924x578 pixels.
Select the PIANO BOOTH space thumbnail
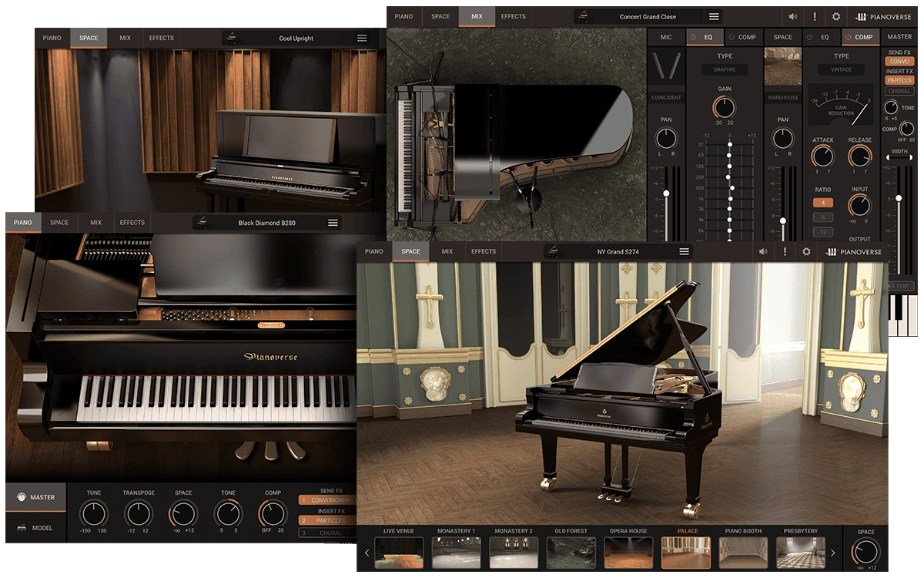pyautogui.click(x=743, y=553)
